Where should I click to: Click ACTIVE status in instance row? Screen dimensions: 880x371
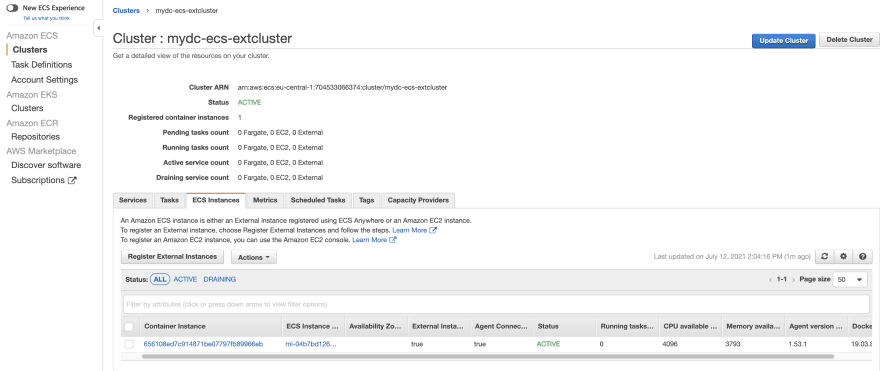point(548,344)
